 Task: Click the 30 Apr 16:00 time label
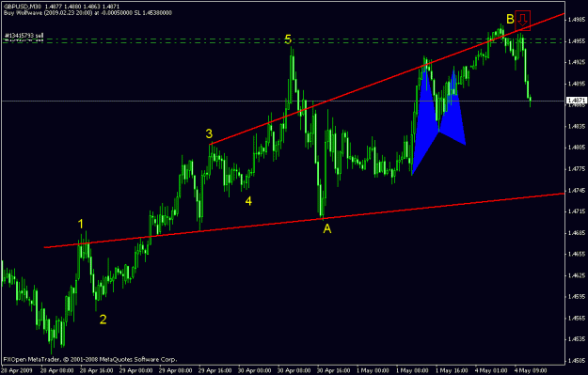[x=333, y=370]
